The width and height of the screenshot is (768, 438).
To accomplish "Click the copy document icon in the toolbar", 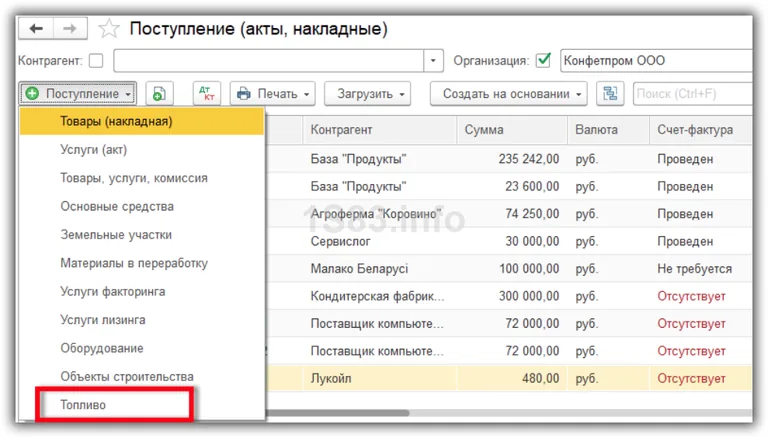I will (159, 94).
